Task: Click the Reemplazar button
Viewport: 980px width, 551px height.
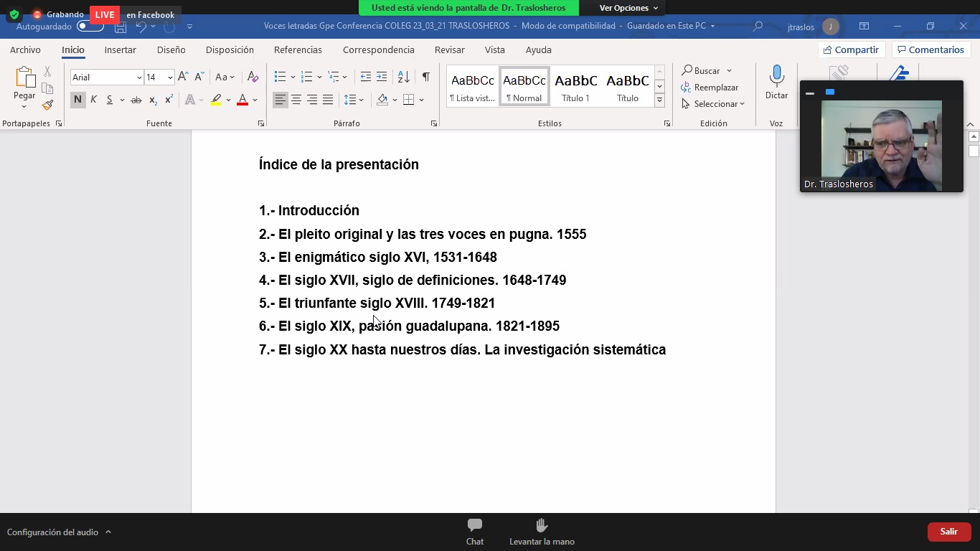Action: (709, 88)
